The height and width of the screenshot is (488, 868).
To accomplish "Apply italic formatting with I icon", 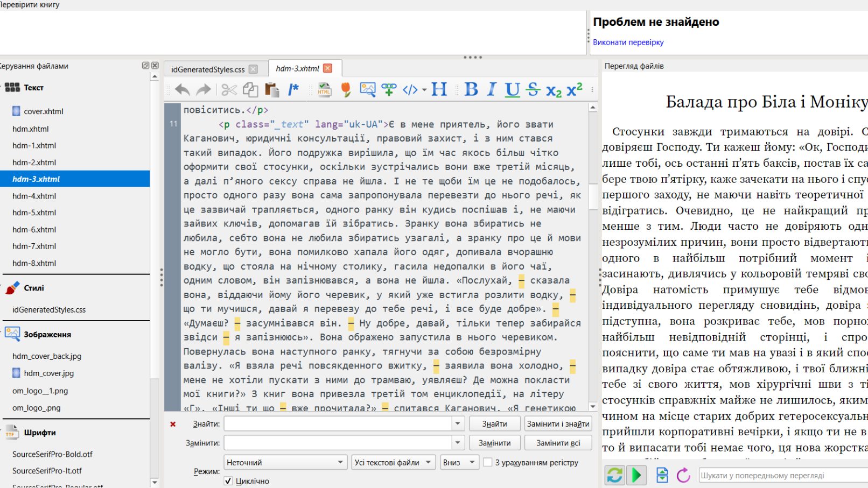I will coord(491,89).
